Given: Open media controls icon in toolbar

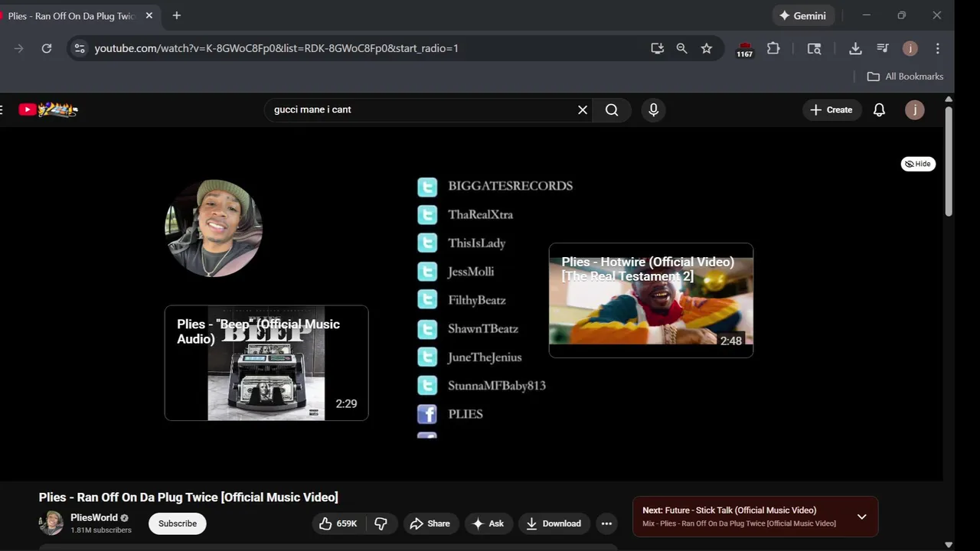Looking at the screenshot, I should pos(883,48).
